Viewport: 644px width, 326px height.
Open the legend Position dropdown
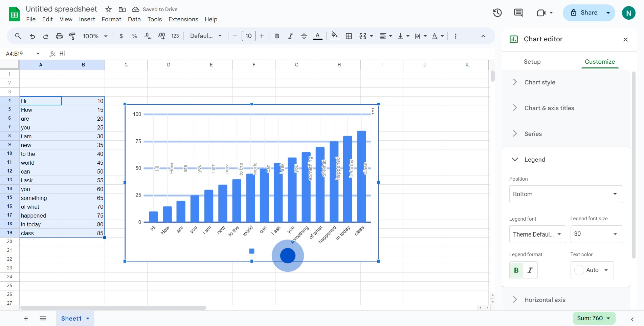566,194
